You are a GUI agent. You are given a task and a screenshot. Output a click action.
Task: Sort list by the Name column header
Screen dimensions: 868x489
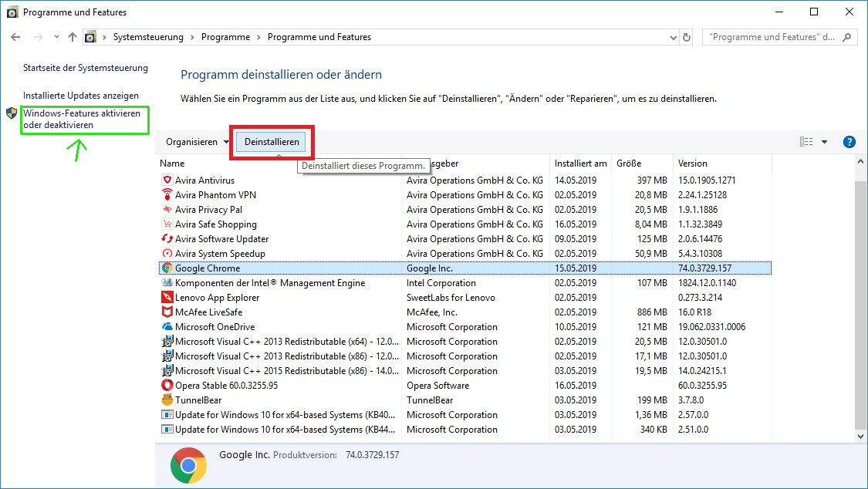(x=171, y=164)
